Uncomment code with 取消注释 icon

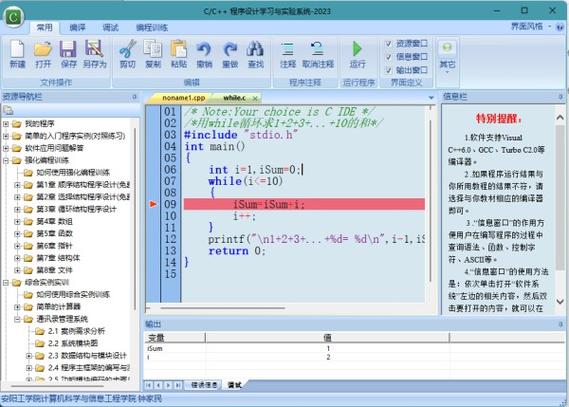click(318, 54)
